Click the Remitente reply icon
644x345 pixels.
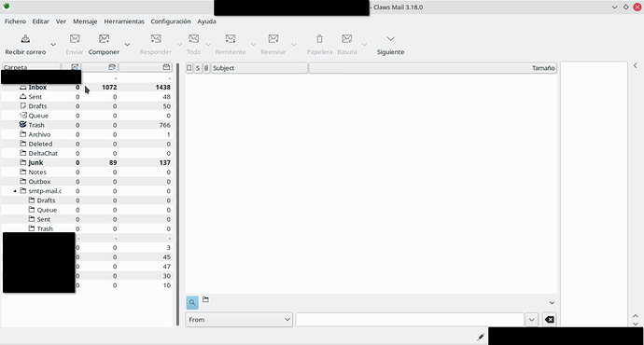[231, 39]
